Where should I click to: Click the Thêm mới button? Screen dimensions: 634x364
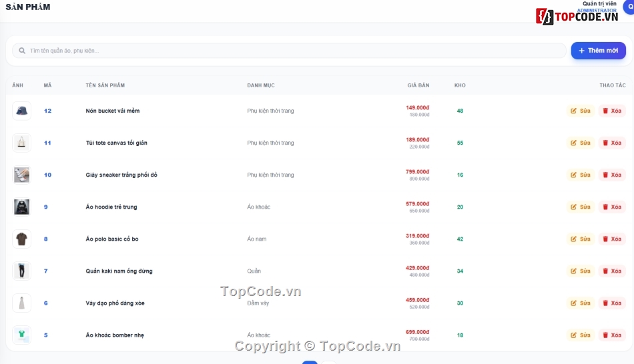pos(599,51)
